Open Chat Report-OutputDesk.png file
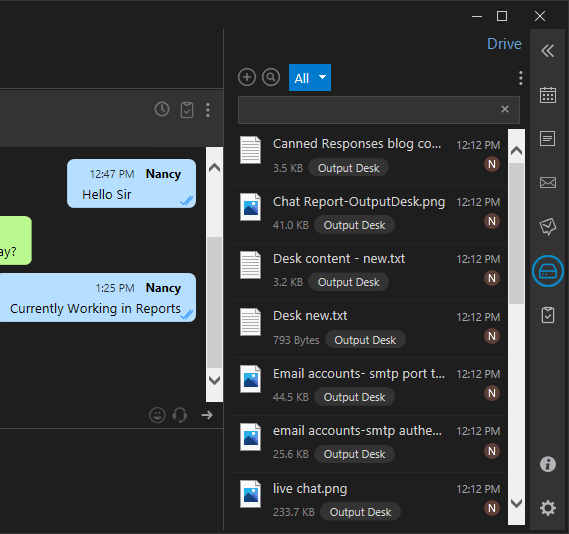 [370, 214]
